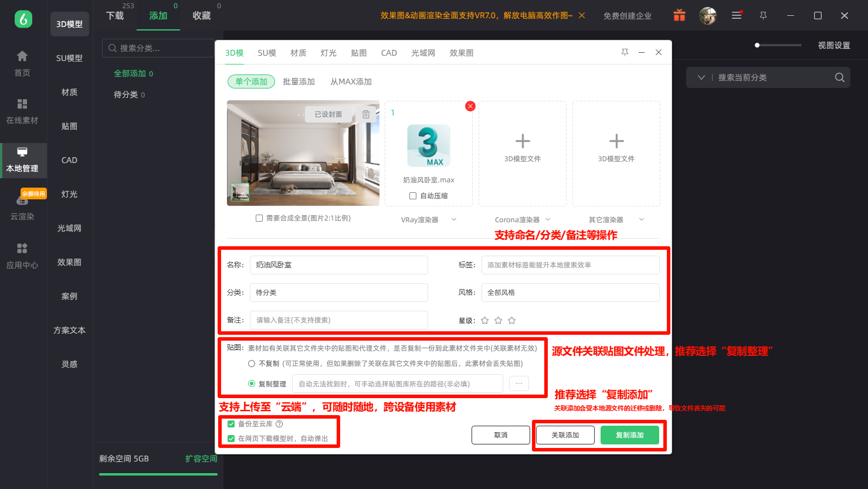Open the user avatar profile

(708, 16)
